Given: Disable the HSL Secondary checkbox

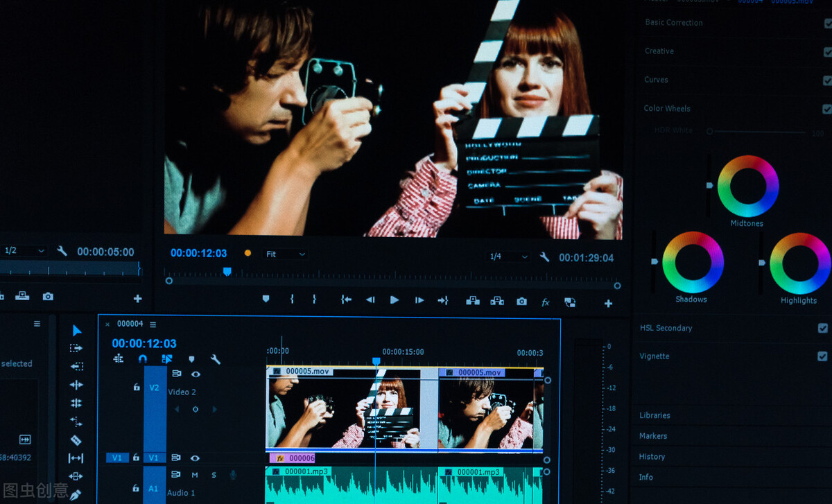Looking at the screenshot, I should [822, 328].
